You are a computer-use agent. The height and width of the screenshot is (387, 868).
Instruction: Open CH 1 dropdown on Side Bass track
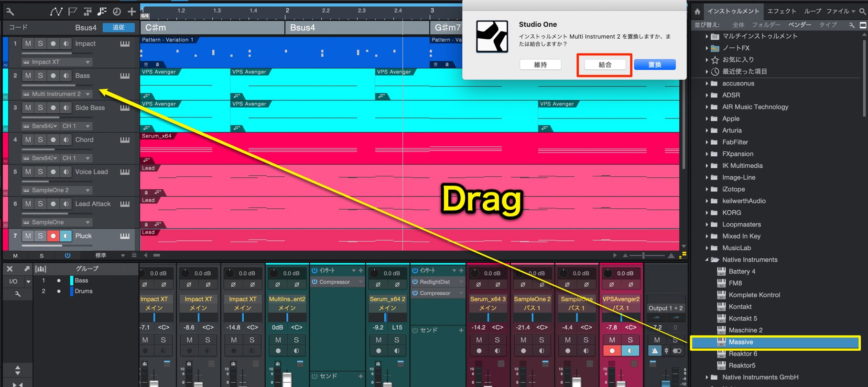(76, 126)
